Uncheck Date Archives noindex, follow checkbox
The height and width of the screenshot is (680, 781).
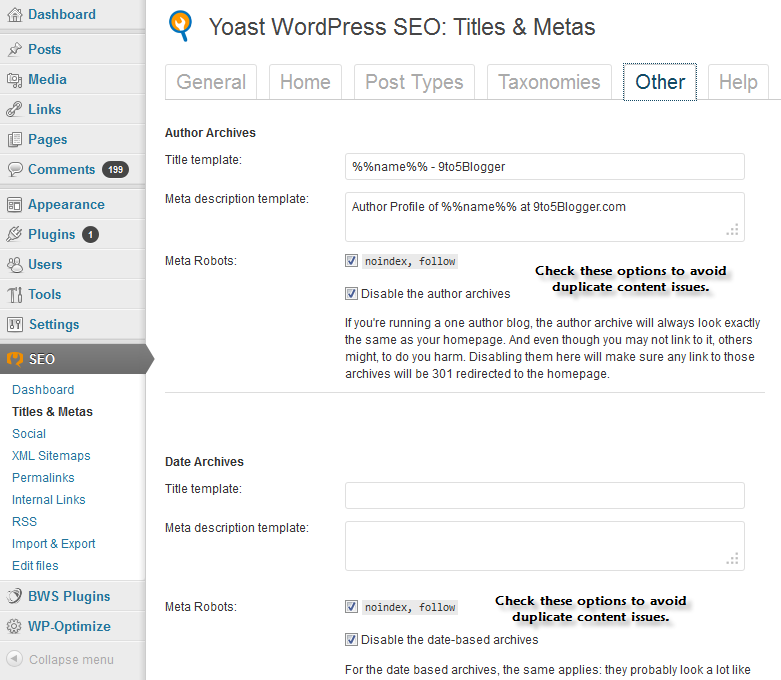coord(351,606)
